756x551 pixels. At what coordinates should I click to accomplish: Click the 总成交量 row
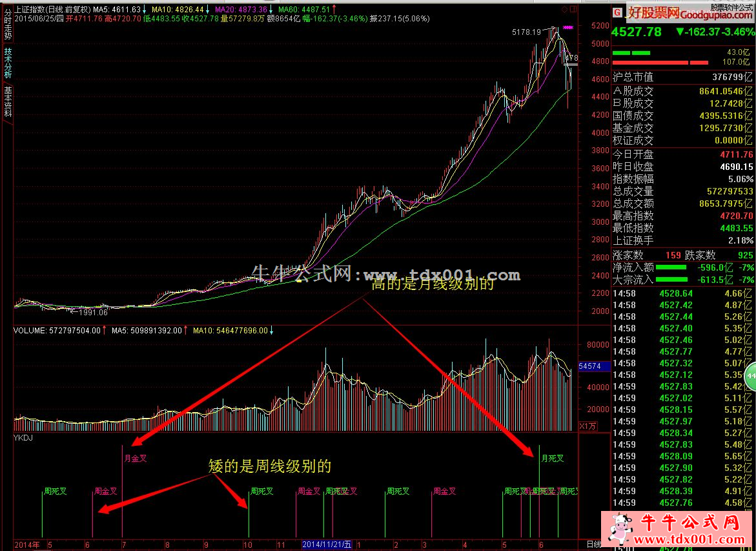click(682, 191)
